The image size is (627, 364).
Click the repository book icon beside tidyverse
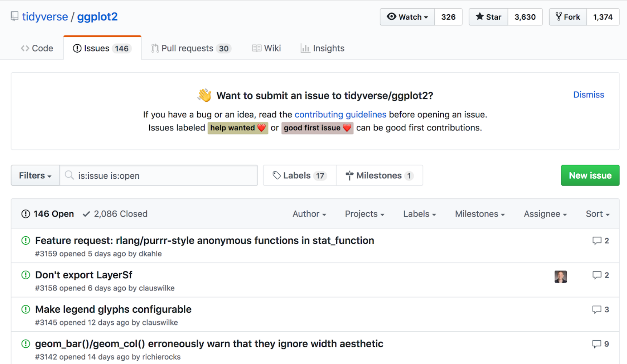tap(15, 16)
